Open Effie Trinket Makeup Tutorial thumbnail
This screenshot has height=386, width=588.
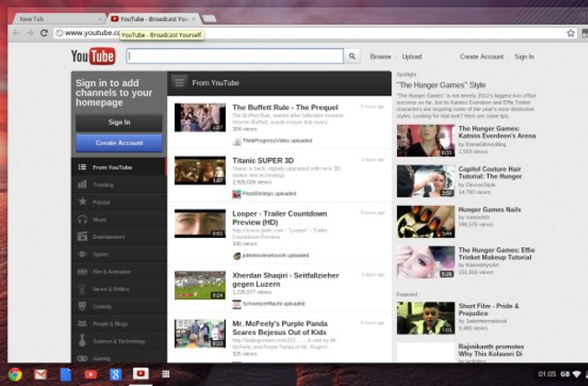coord(425,262)
